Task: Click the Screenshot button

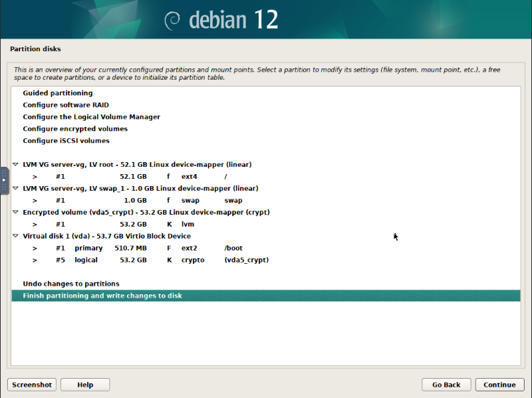Action: click(x=32, y=385)
